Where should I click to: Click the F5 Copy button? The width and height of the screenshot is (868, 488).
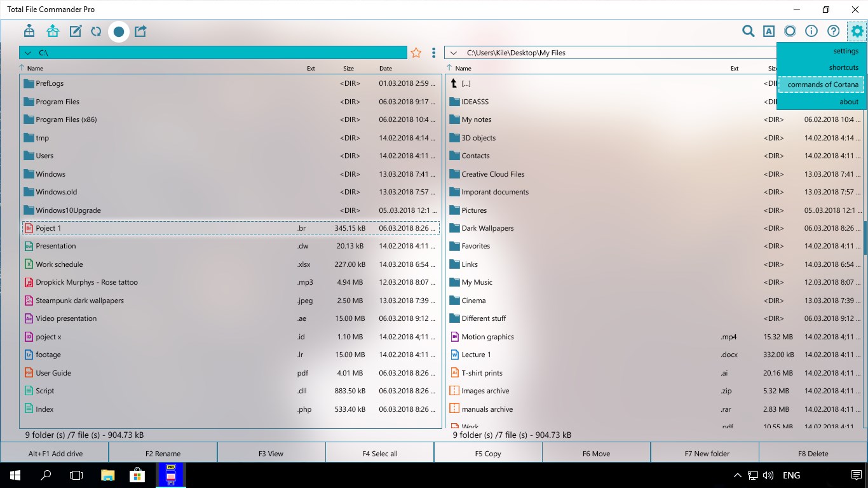(x=488, y=453)
